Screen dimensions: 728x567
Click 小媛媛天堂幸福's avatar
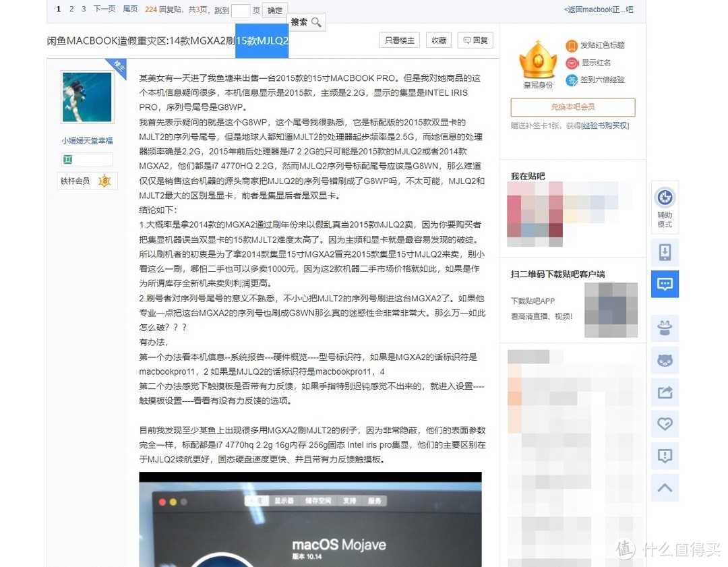(86, 96)
